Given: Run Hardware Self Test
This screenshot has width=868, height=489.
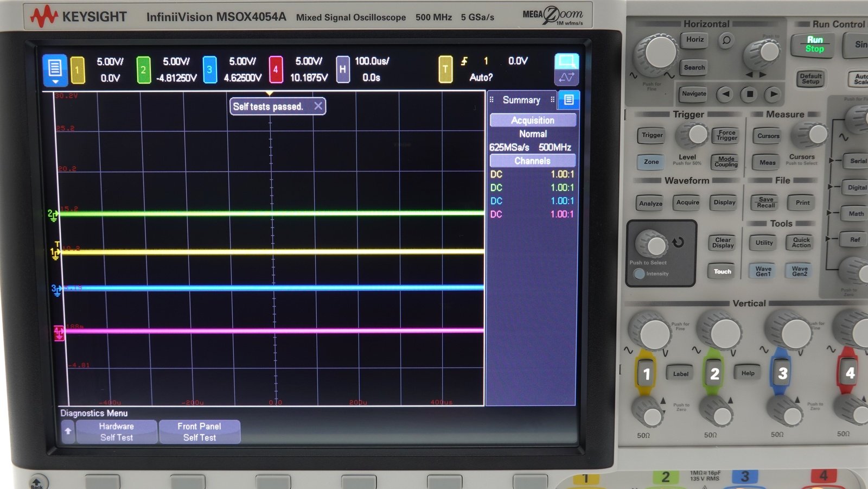Looking at the screenshot, I should 116,432.
